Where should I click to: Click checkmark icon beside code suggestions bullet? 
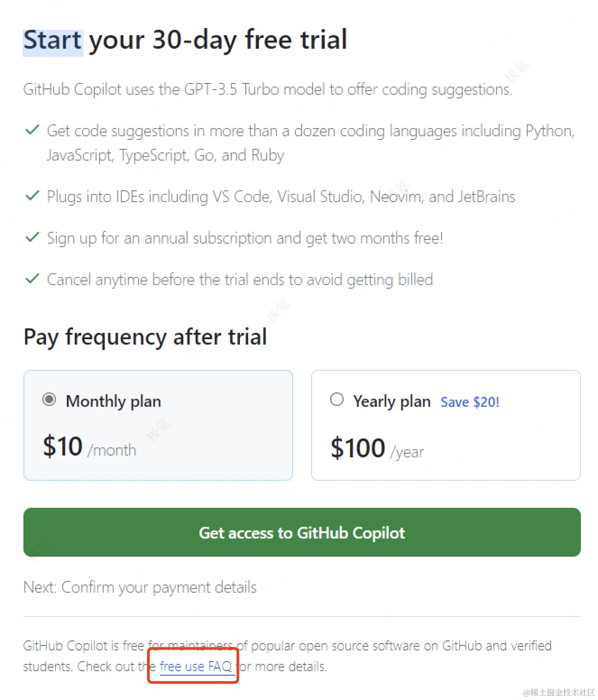tap(32, 130)
